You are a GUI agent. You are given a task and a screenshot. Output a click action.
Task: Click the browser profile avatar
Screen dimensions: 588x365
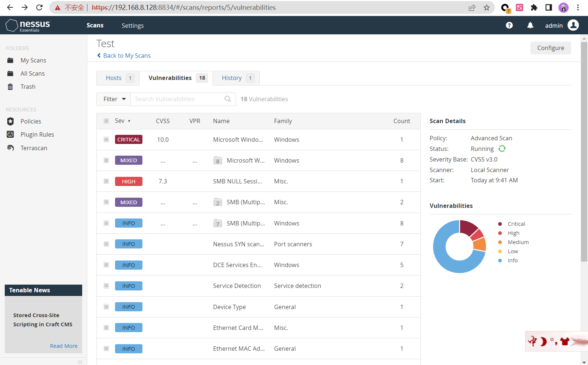(x=564, y=7)
